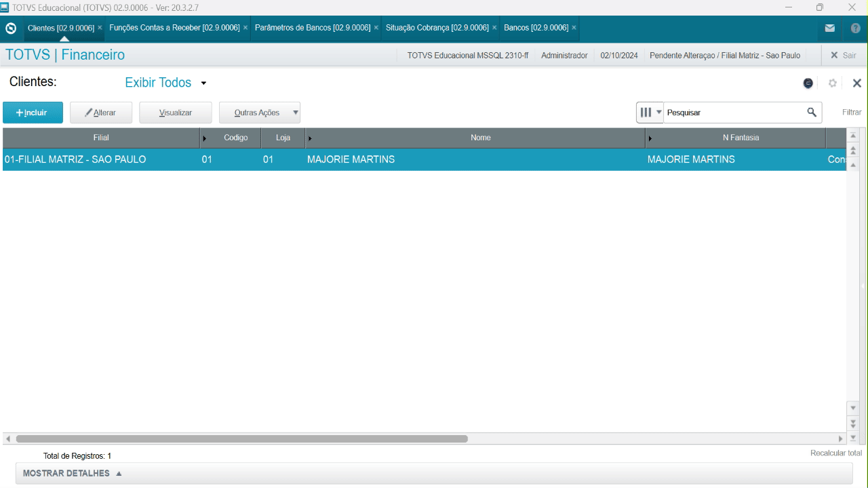Close the Bancos tab with its x
The image size is (868, 488).
(x=574, y=28)
